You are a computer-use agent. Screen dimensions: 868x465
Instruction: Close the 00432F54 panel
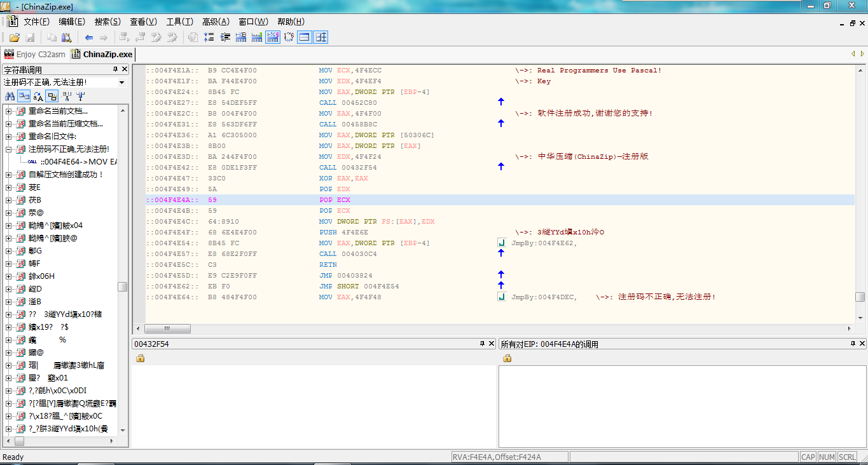click(491, 344)
